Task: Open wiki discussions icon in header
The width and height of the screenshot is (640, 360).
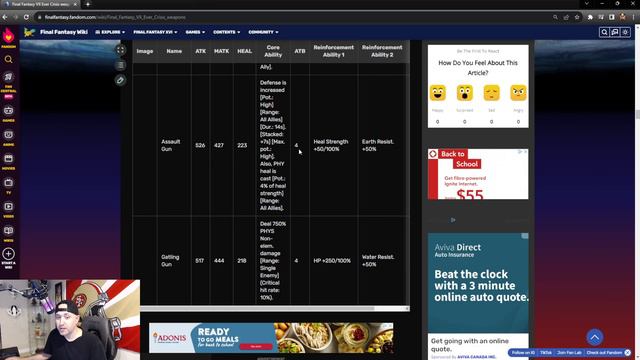Action: tap(615, 32)
